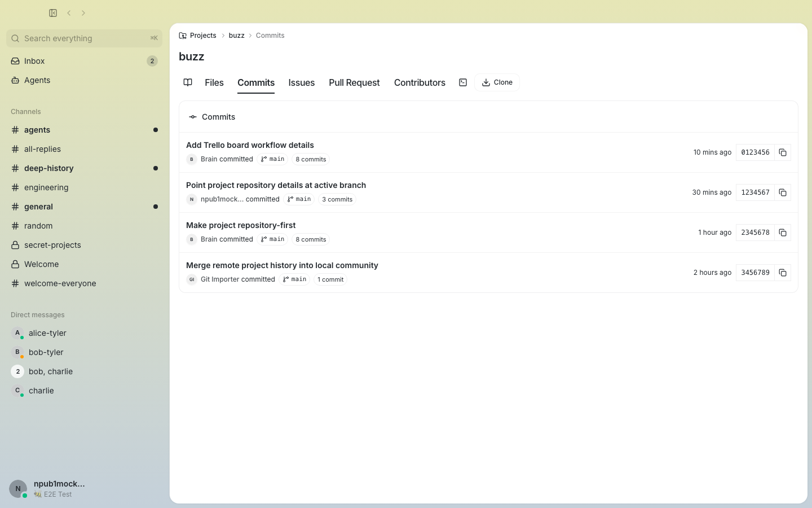Open buzz in the breadcrumb
The width and height of the screenshot is (812, 508).
click(236, 36)
